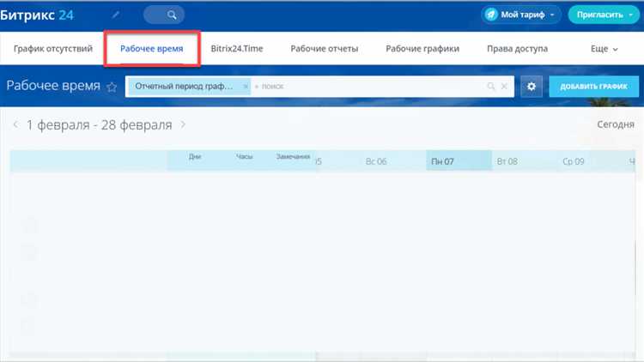The image size is (644, 362).
Task: Go to previous month with left arrow
Action: pyautogui.click(x=15, y=124)
